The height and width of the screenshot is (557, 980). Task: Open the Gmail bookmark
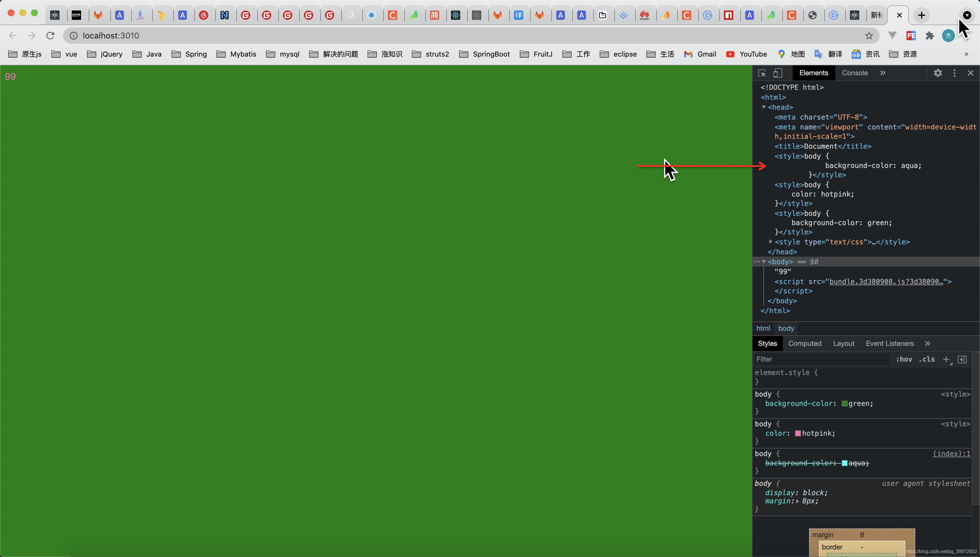click(x=700, y=54)
